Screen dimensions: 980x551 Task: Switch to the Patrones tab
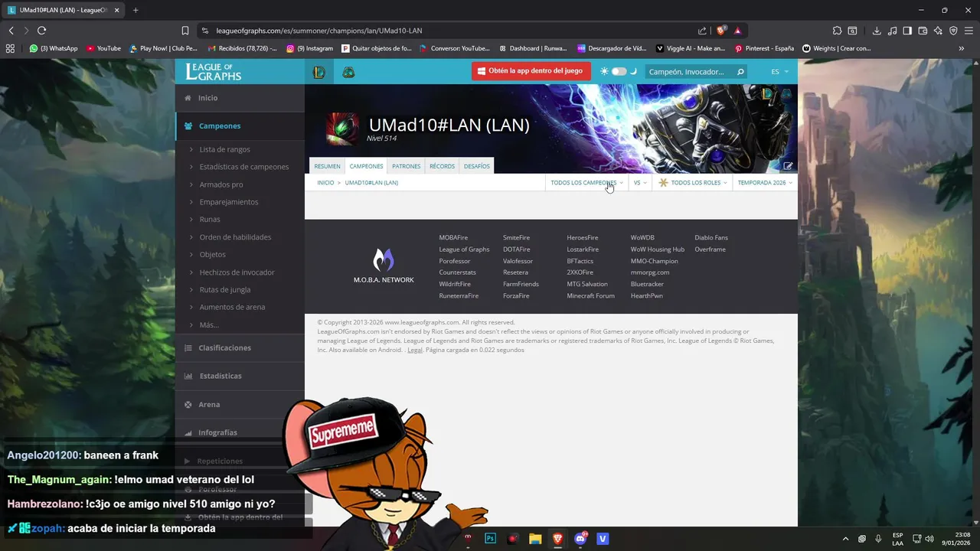coord(406,166)
